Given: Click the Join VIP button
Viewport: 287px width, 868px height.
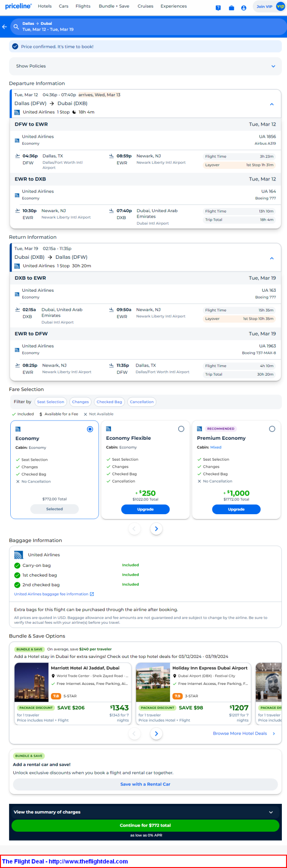Looking at the screenshot, I should (x=264, y=6).
